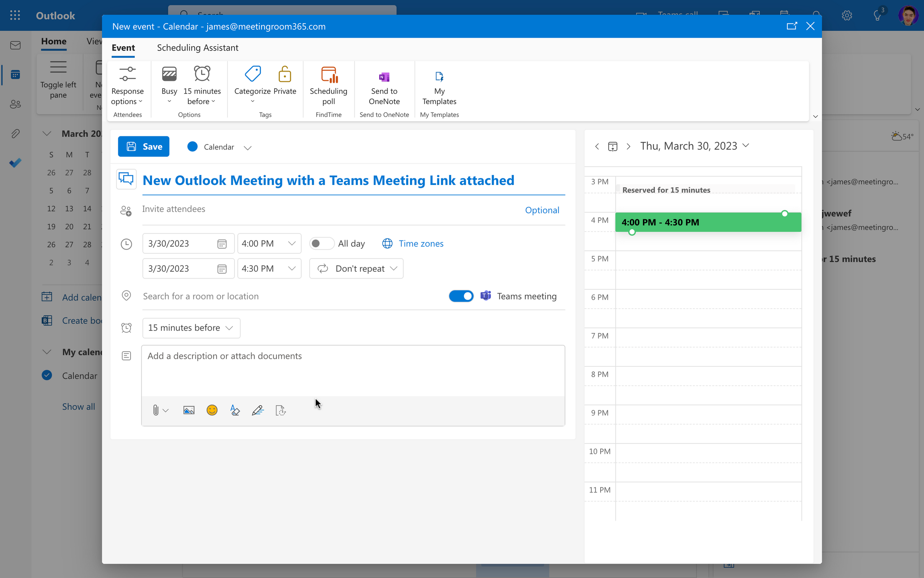The height and width of the screenshot is (578, 924).
Task: Click Save button to save event
Action: point(143,146)
